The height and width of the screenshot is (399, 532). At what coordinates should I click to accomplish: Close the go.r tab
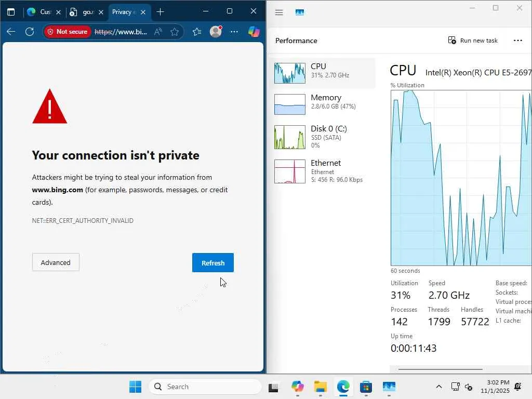[x=101, y=12]
